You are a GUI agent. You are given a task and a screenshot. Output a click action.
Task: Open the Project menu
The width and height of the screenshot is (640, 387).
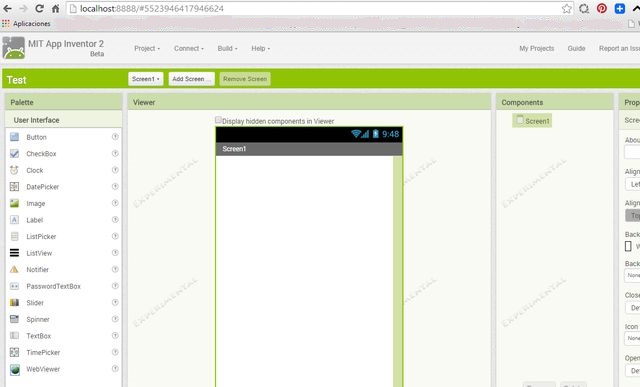[147, 48]
